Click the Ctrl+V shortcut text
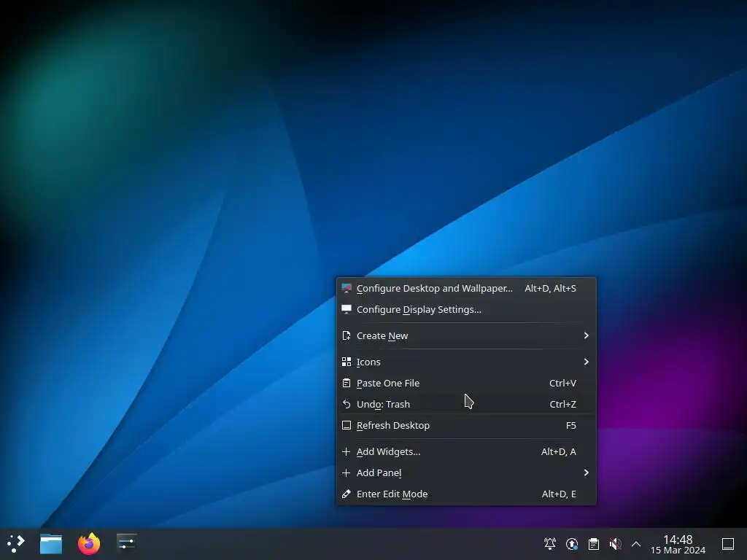This screenshot has height=560, width=747. [x=562, y=383]
